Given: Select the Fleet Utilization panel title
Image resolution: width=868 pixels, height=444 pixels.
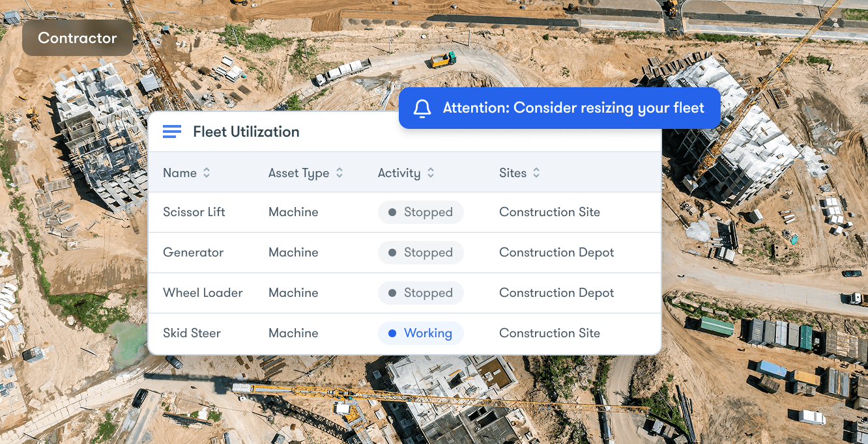Looking at the screenshot, I should click(x=246, y=132).
